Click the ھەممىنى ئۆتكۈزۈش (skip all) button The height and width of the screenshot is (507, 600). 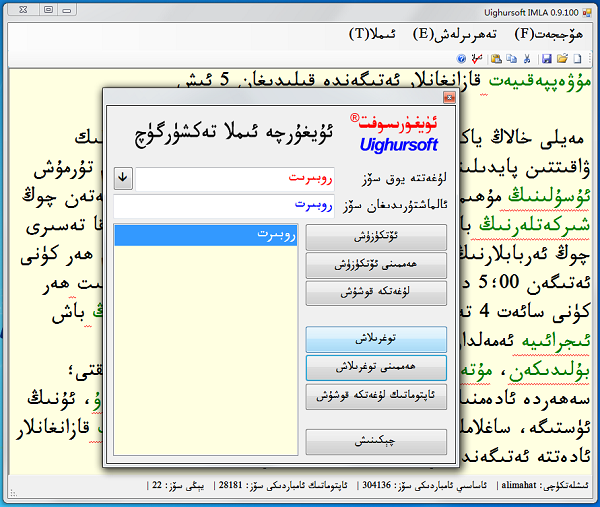click(x=376, y=265)
